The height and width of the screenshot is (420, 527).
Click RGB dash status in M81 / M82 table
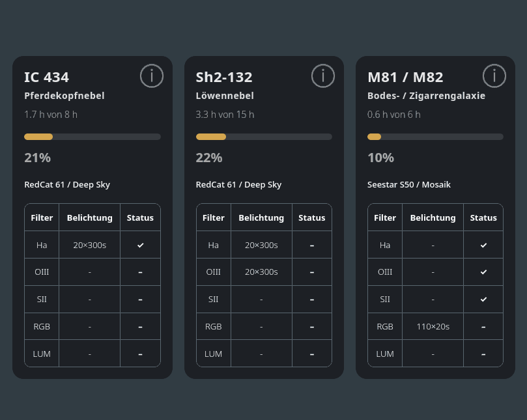(x=483, y=327)
